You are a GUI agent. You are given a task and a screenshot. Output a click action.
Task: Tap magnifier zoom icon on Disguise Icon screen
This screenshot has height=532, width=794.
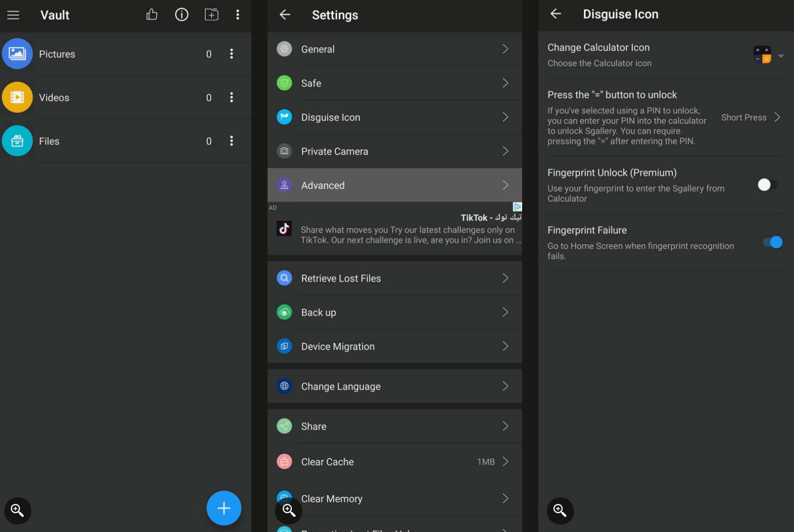pos(560,510)
